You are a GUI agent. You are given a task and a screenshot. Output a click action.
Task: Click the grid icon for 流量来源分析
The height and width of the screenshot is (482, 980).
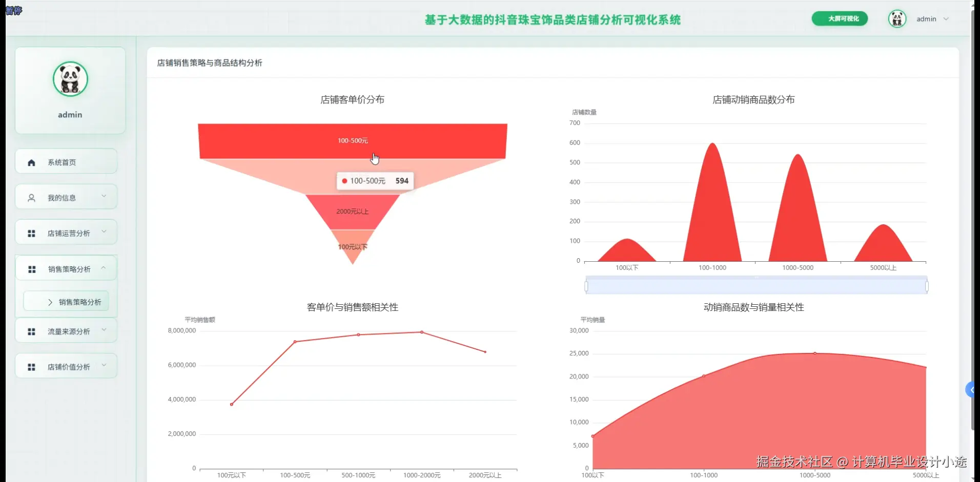[31, 331]
